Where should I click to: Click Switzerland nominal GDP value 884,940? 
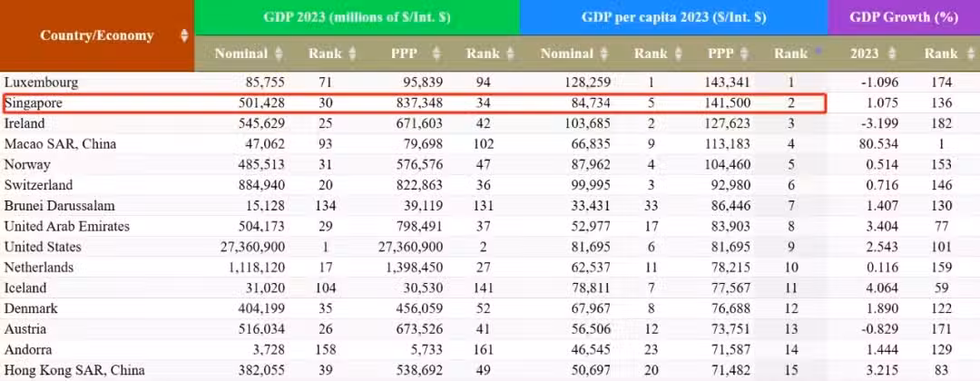(x=262, y=185)
